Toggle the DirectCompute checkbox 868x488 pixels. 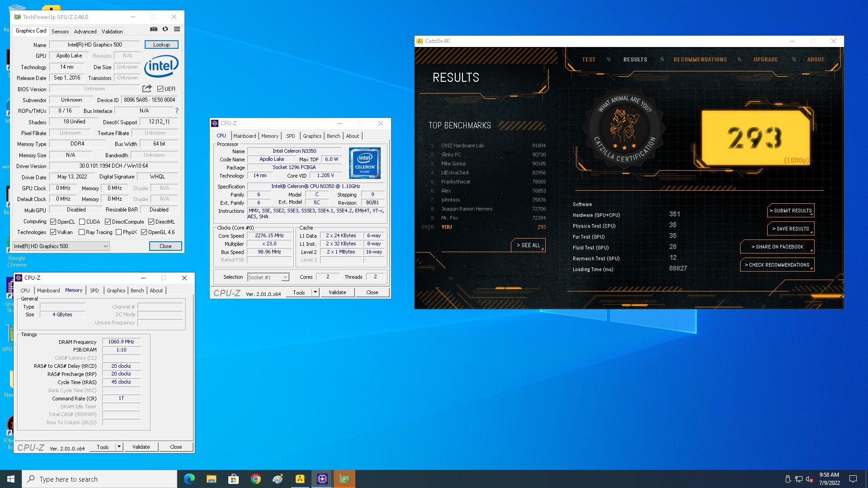[108, 222]
